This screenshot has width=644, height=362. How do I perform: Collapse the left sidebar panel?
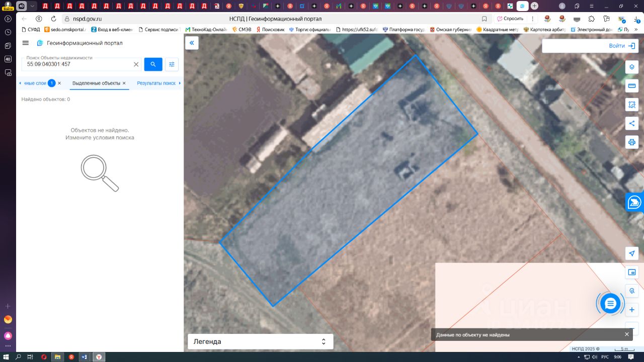(192, 43)
